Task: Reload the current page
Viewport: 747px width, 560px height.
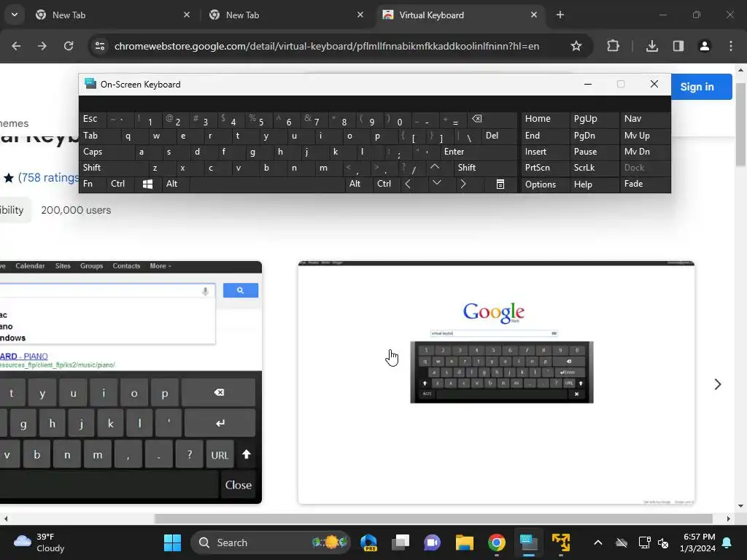Action: tap(69, 46)
